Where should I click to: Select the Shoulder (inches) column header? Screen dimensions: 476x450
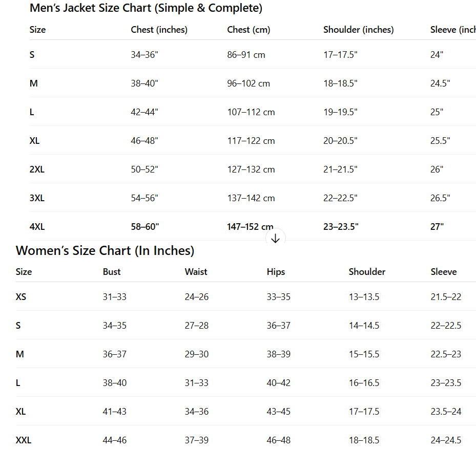(358, 30)
